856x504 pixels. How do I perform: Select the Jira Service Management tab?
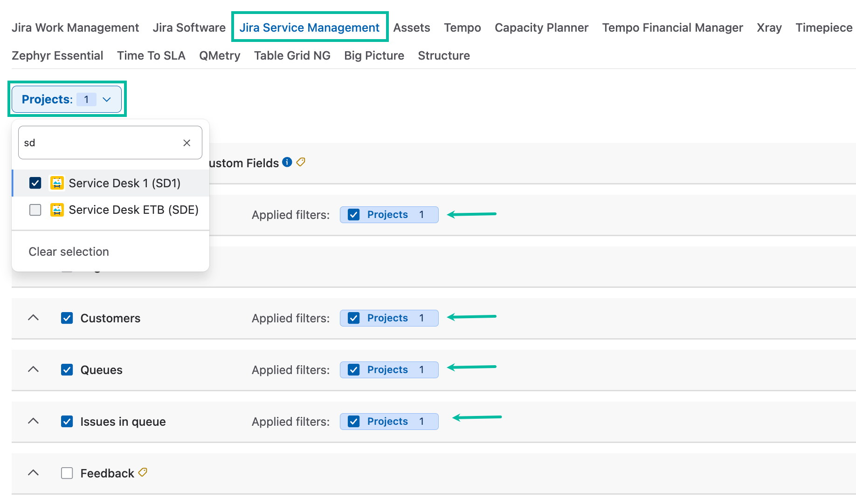coord(310,27)
